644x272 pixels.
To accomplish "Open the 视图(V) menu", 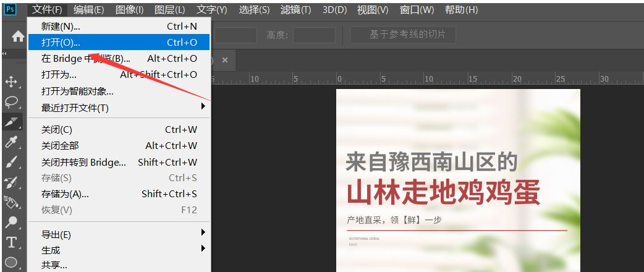I will point(373,9).
